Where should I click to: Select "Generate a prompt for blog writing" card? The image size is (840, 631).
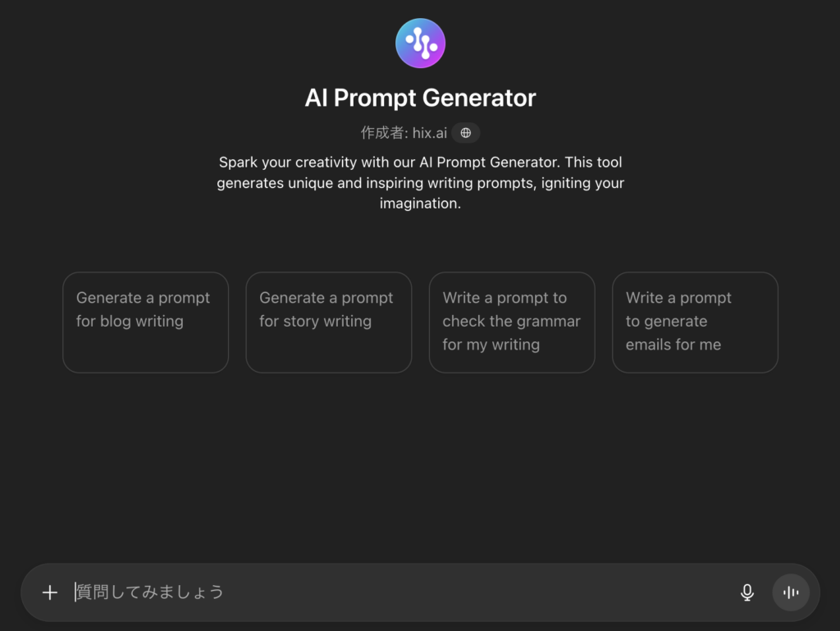click(x=145, y=322)
